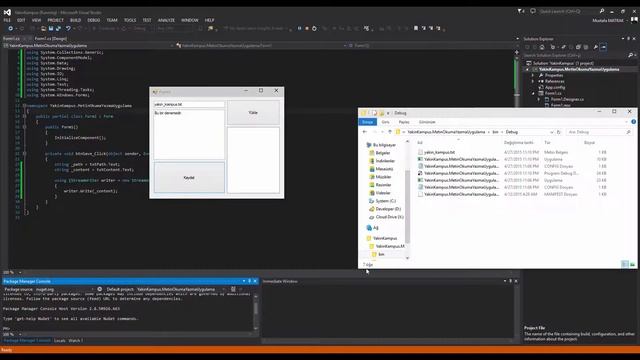Screen dimensions: 640x360
Task: Click the Help icon in File Explorer
Action: pyautogui.click(x=633, y=122)
